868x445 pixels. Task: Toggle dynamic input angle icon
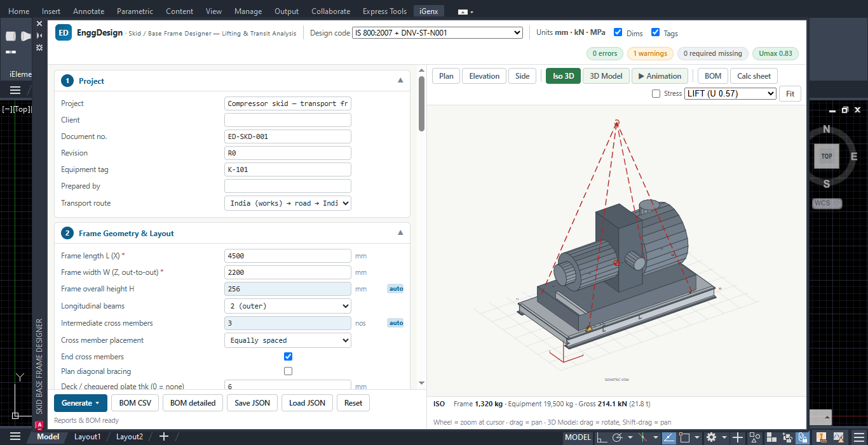pyautogui.click(x=669, y=437)
